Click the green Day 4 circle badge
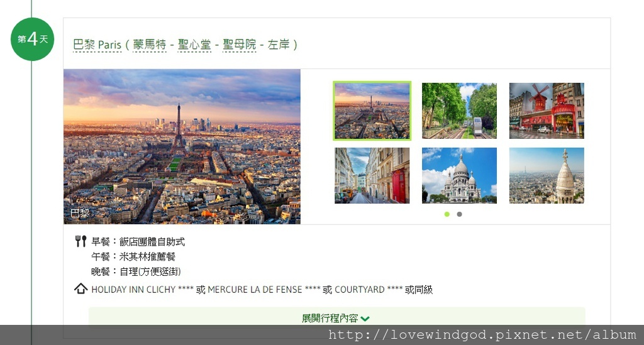The image size is (644, 345). (32, 39)
